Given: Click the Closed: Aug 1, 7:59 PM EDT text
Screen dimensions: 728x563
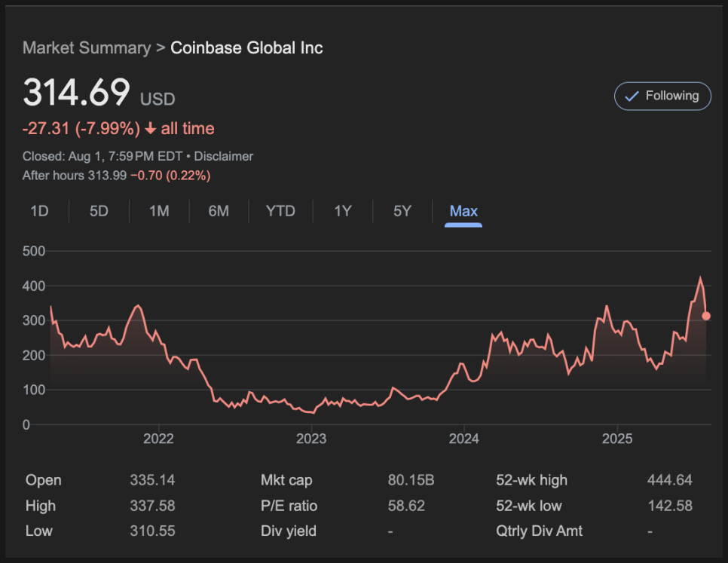Looking at the screenshot, I should 102,157.
